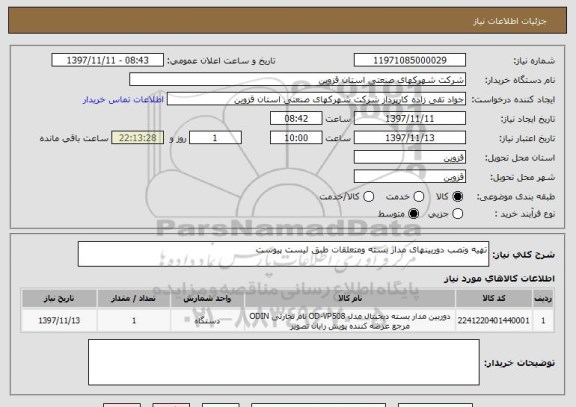
Task: Click the countdown timer 22:13:28
Action: click(138, 138)
